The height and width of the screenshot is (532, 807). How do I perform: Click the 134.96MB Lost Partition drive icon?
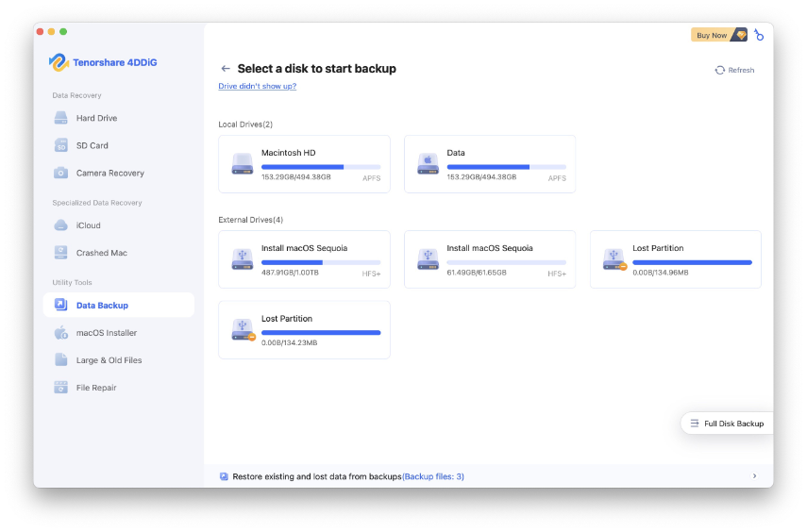614,259
